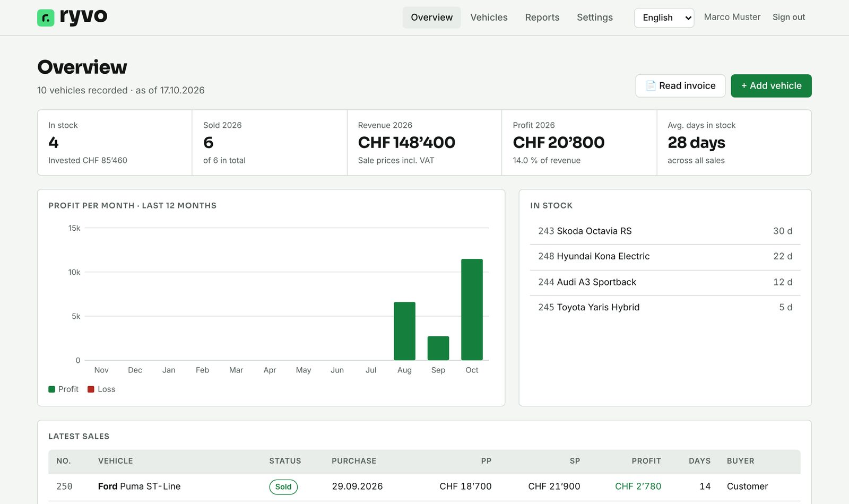Screen dimensions: 849x504
Task: Toggle the green Profit legend swatch
Action: pyautogui.click(x=51, y=389)
